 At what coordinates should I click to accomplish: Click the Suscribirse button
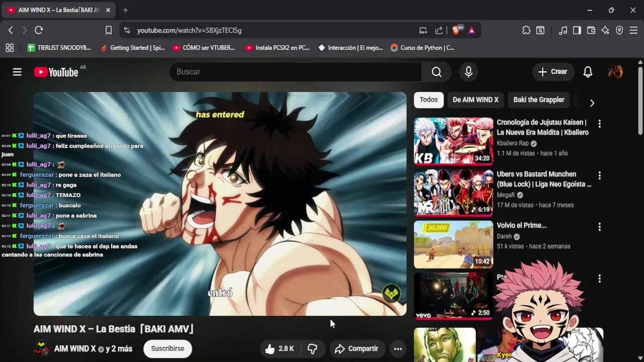coord(168,348)
